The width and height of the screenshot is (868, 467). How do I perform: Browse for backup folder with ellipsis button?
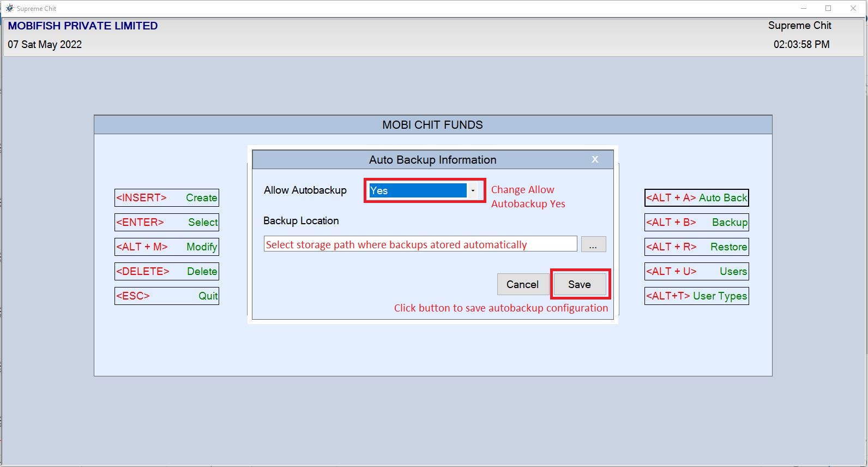coord(593,244)
